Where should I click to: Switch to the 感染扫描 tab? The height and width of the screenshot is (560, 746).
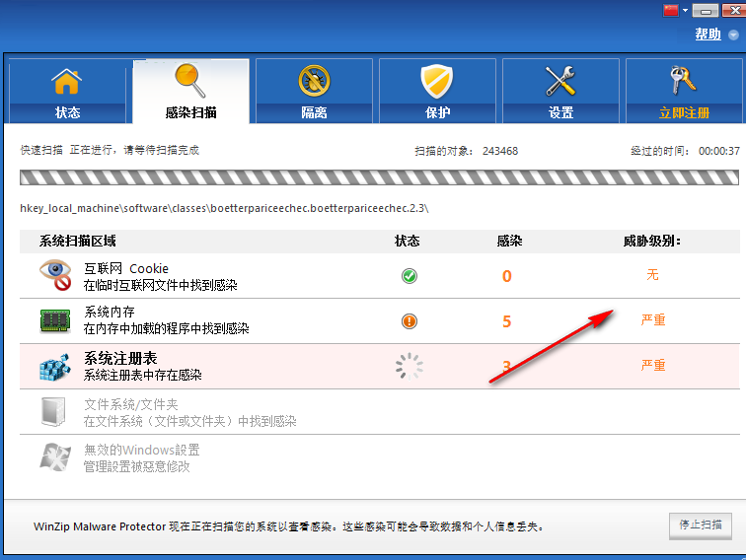click(190, 91)
